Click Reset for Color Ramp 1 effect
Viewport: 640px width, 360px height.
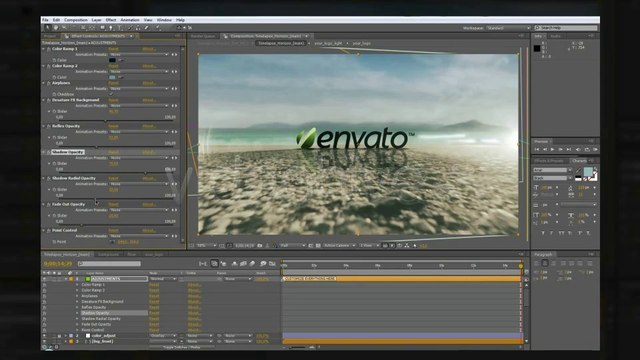(x=113, y=49)
